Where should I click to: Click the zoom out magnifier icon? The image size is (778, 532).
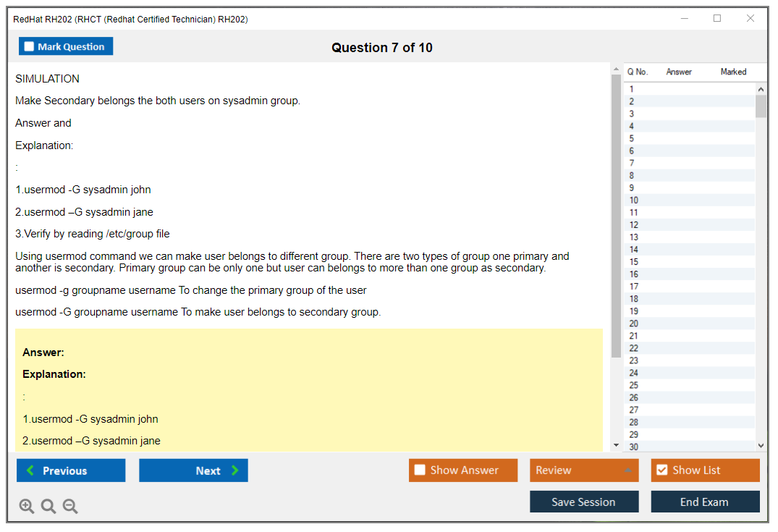(x=70, y=507)
